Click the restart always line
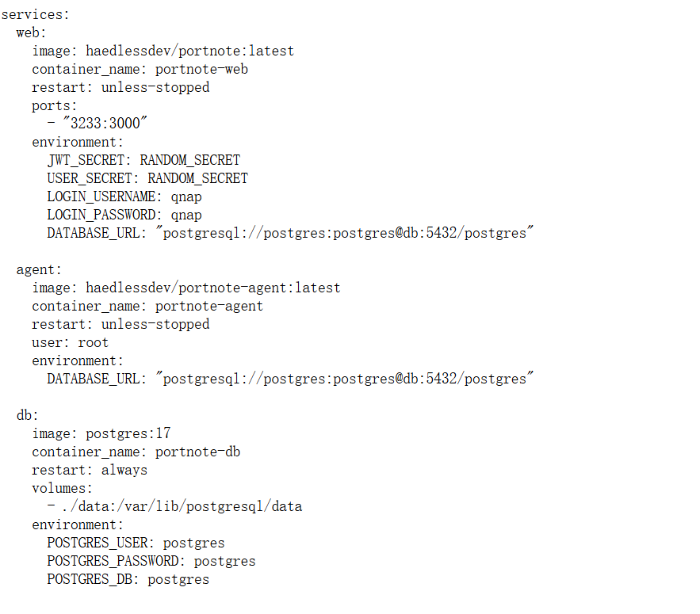700x614 pixels. (x=90, y=471)
